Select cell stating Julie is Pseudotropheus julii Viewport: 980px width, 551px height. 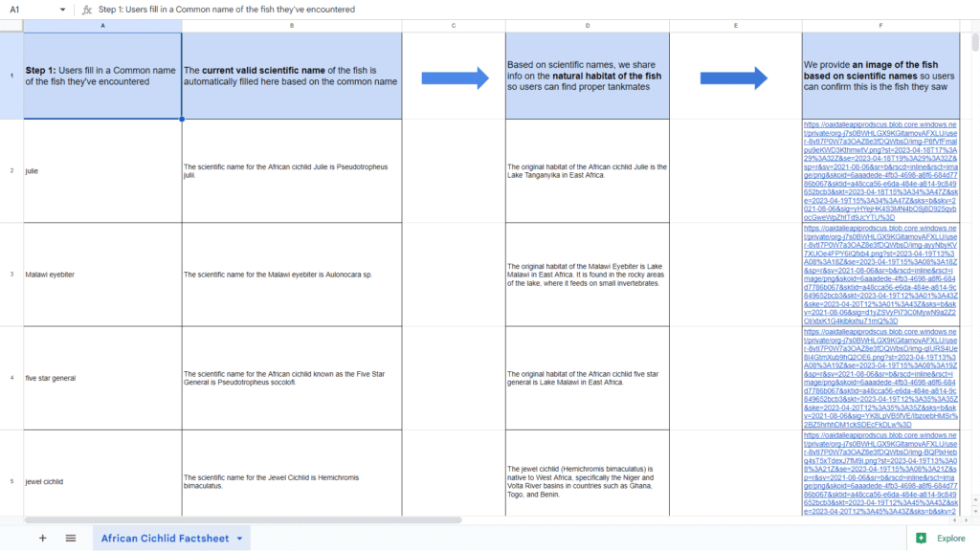point(292,170)
